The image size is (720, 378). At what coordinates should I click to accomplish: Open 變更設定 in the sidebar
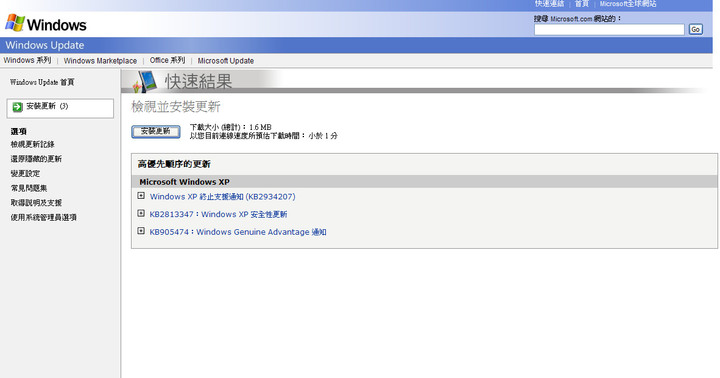click(x=25, y=174)
